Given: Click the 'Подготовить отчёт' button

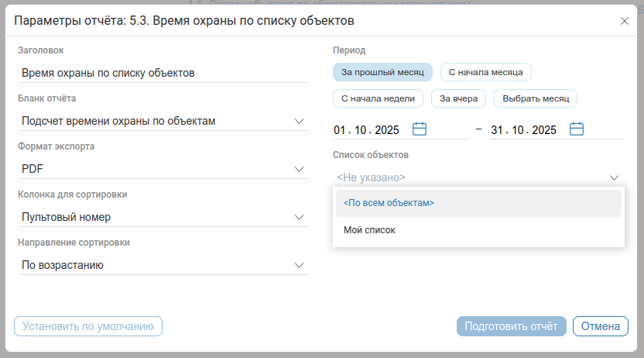Looking at the screenshot, I should click(512, 326).
